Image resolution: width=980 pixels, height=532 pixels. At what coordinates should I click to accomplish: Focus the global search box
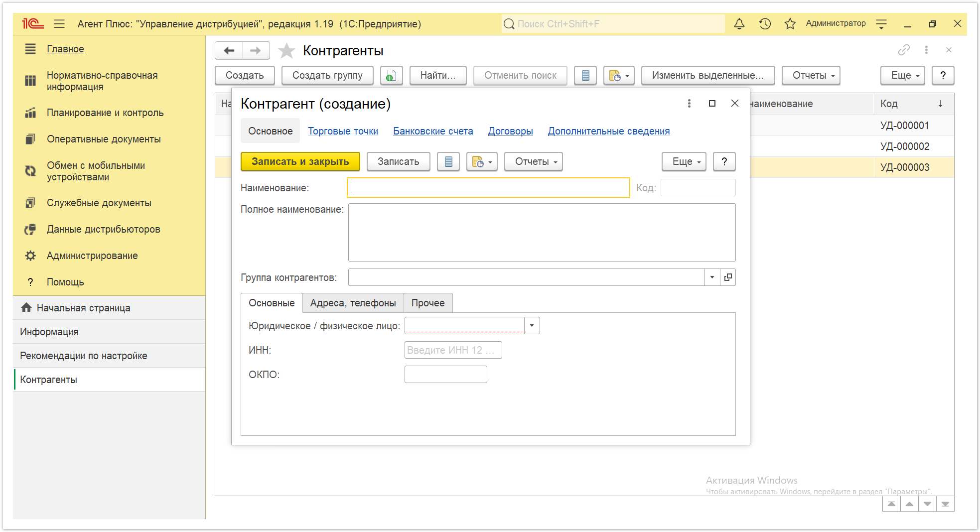613,23
